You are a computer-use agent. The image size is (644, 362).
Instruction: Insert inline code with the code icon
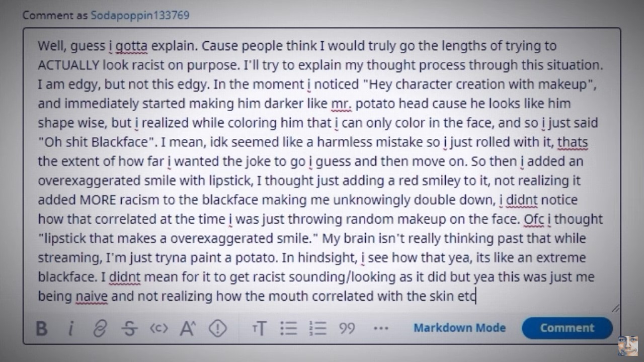click(158, 329)
